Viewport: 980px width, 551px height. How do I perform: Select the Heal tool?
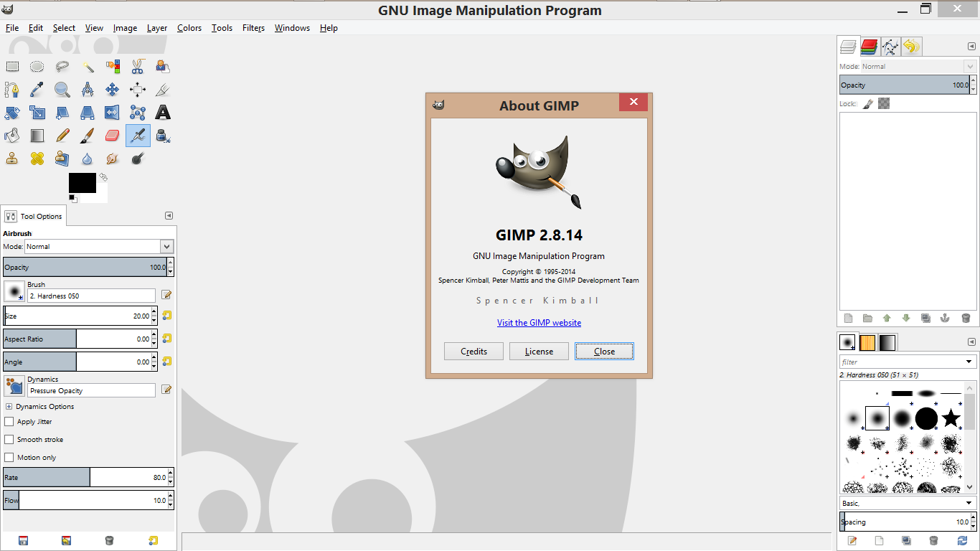pyautogui.click(x=37, y=159)
